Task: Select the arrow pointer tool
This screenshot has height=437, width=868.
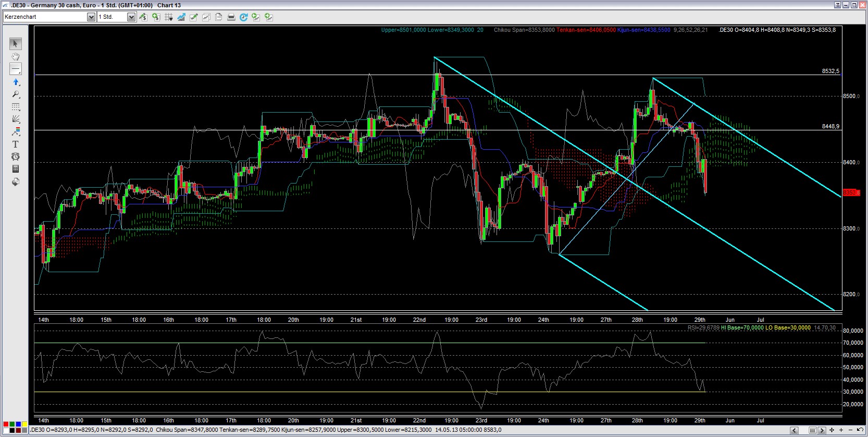Action: [x=16, y=44]
